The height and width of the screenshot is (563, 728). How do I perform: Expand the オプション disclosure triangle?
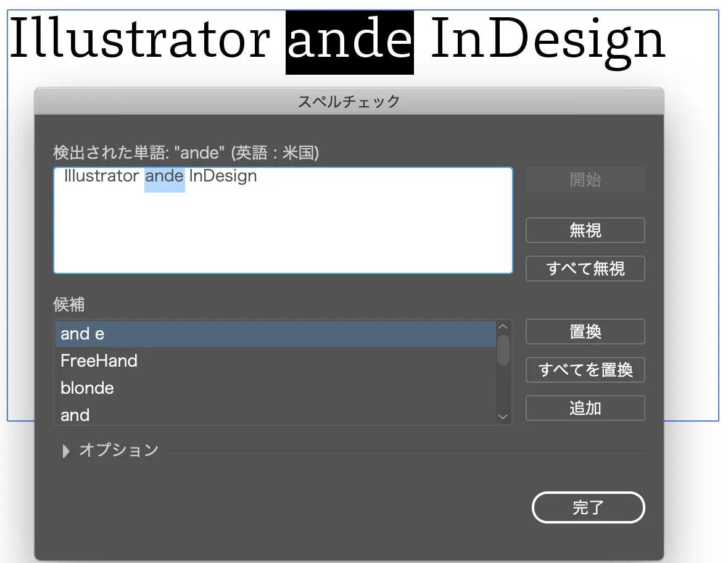(x=65, y=451)
